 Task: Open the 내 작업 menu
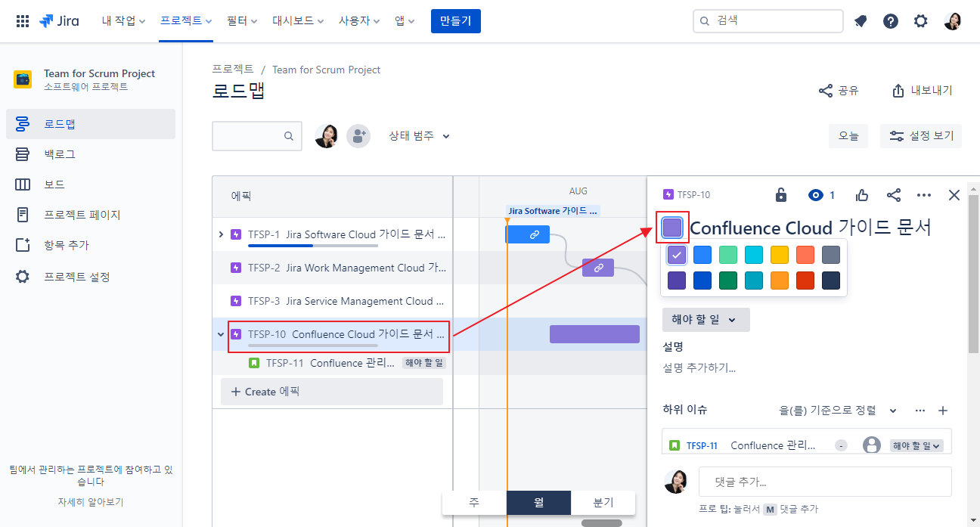[x=123, y=21]
